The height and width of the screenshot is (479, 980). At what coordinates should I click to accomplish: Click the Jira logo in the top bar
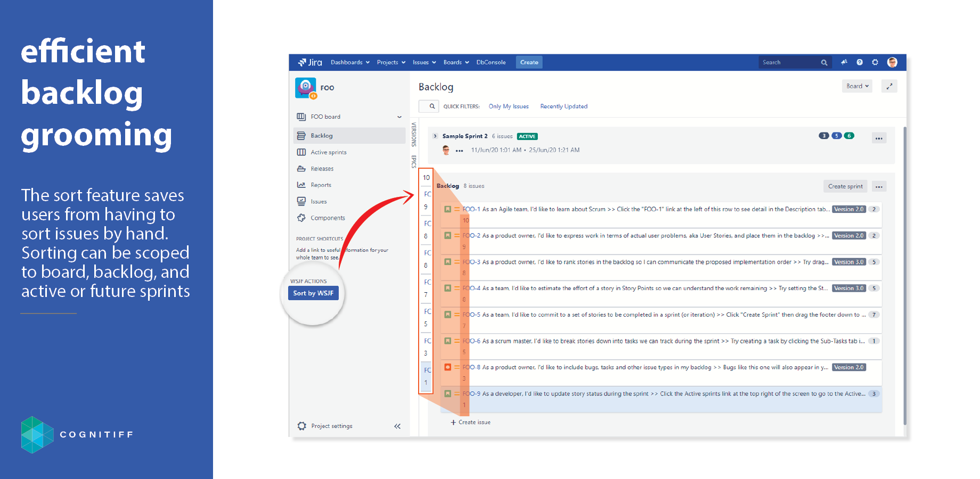pos(310,62)
